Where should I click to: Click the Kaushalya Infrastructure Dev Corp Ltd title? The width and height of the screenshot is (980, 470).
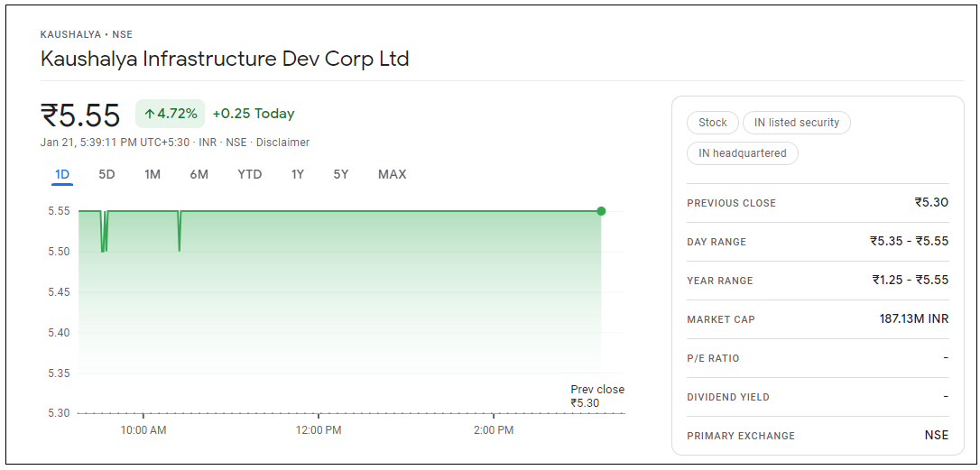pos(225,59)
